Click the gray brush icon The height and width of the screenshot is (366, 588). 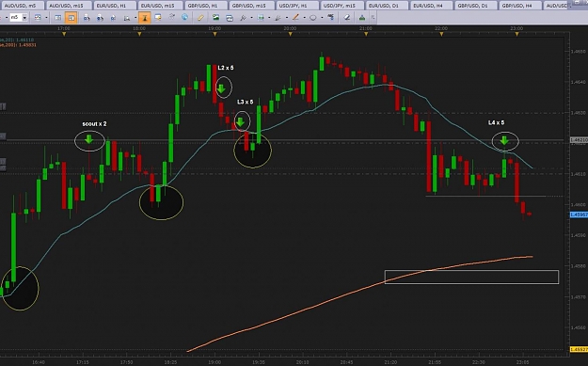(278, 17)
